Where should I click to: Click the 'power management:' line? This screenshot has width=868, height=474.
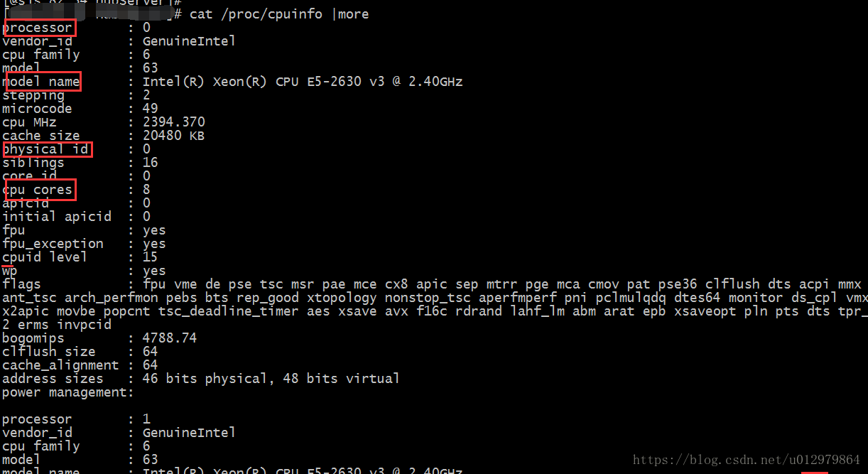point(68,392)
